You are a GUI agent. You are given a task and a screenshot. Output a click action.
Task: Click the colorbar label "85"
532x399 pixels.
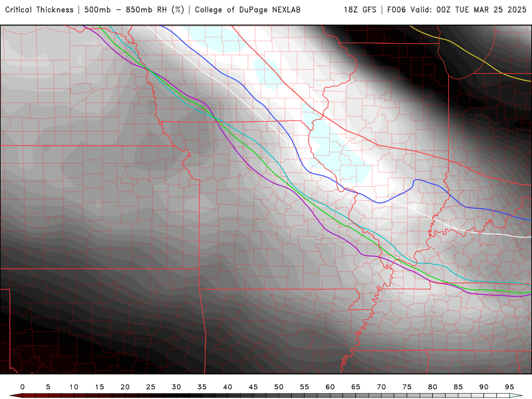pyautogui.click(x=458, y=387)
